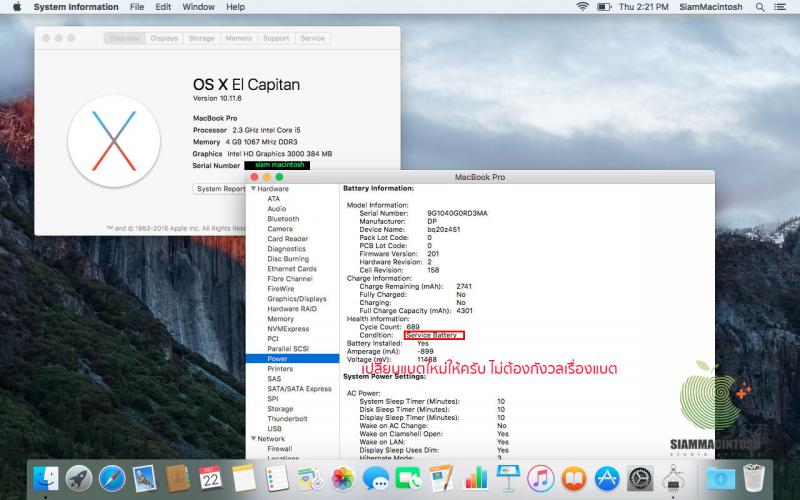Open Messages speech bubble icon
This screenshot has width=800, height=500.
click(376, 479)
